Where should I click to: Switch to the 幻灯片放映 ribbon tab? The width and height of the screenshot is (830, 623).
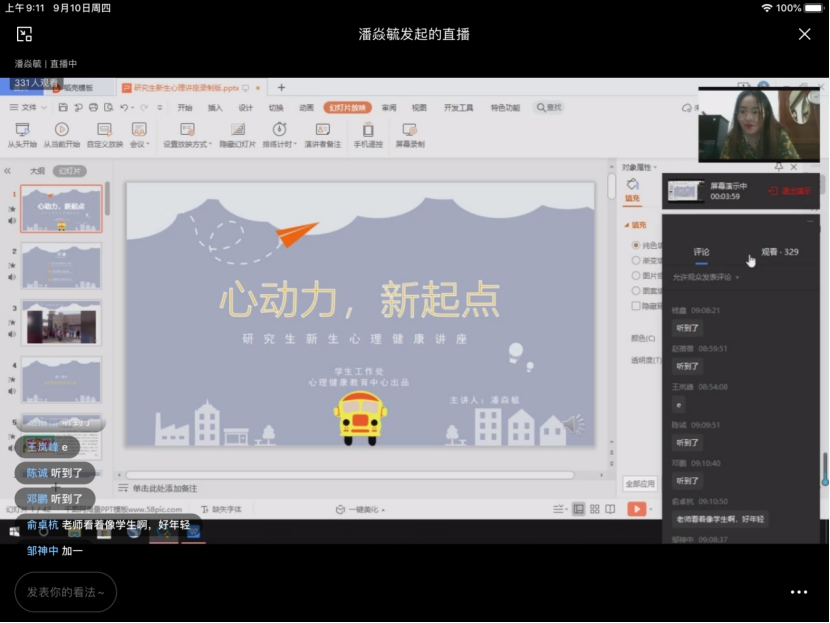point(350,107)
